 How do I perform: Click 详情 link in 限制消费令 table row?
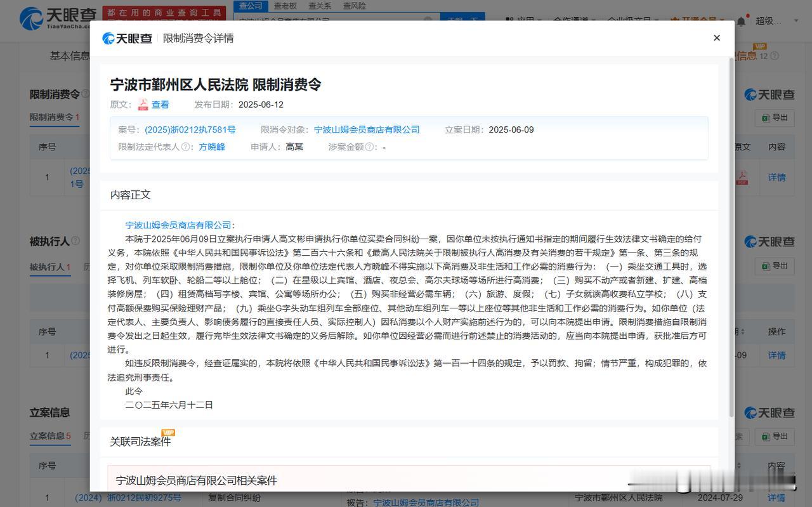coord(777,178)
